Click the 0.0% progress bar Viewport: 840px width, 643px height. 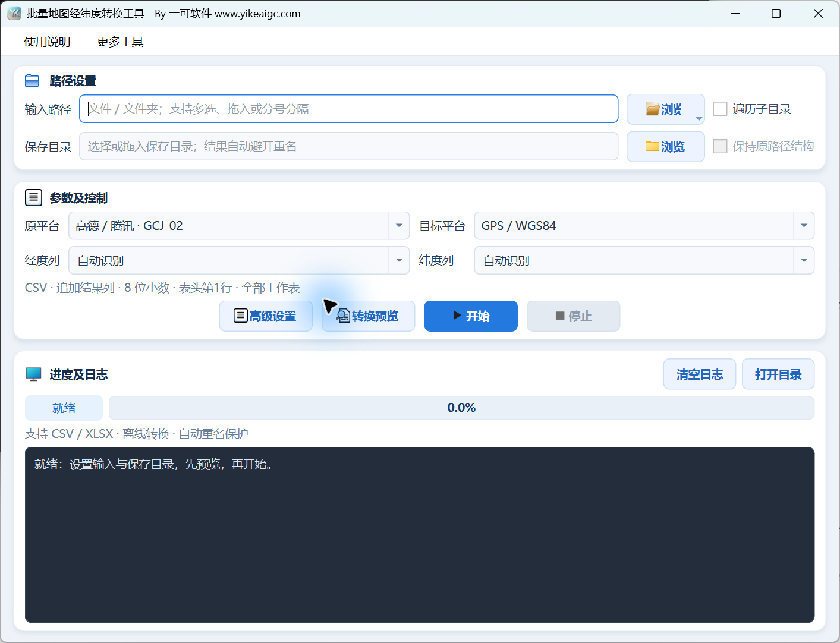[461, 408]
